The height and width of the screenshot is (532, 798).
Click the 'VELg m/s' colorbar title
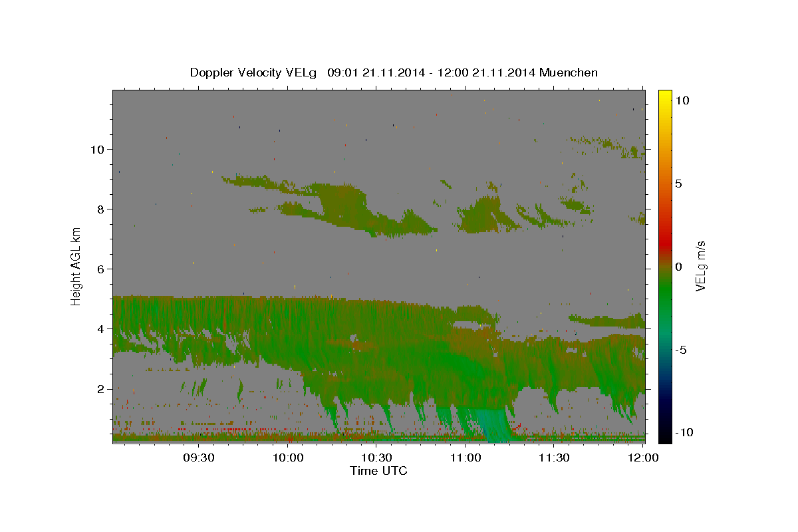click(701, 267)
